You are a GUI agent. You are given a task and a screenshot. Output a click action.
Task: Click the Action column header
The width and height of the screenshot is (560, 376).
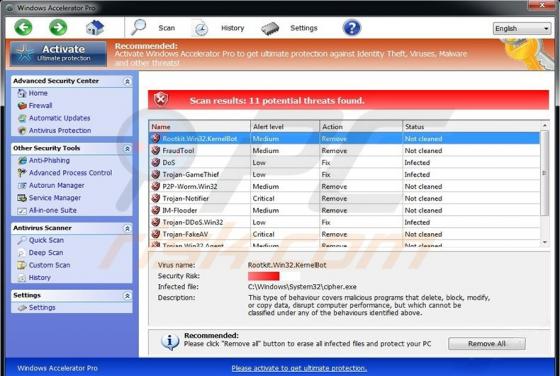click(361, 127)
